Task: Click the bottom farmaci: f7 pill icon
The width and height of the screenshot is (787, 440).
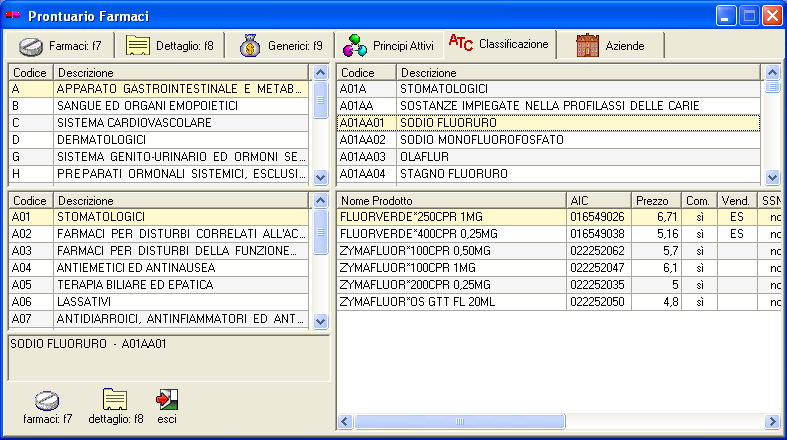Action: [x=47, y=400]
